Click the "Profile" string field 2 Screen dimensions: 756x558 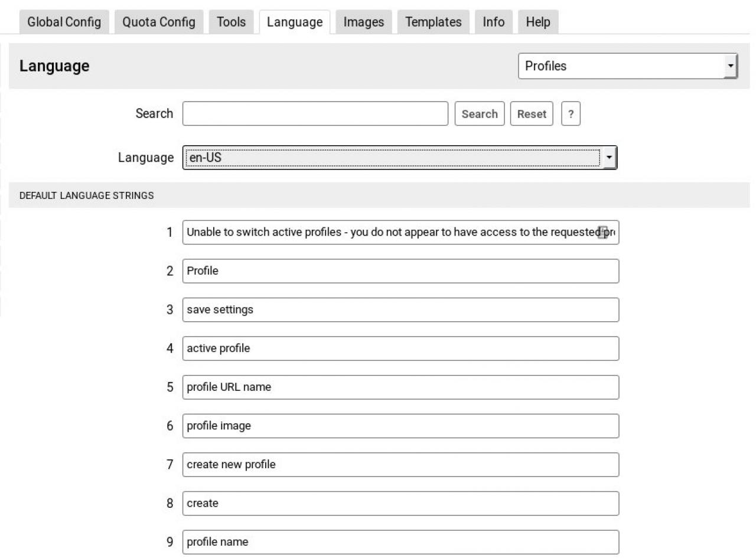tap(400, 271)
